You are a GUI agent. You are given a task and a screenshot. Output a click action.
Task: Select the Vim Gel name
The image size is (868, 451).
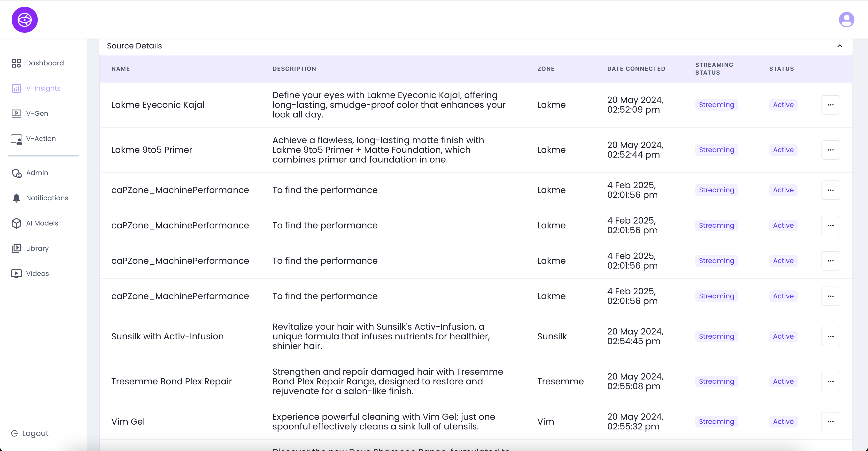pyautogui.click(x=128, y=421)
